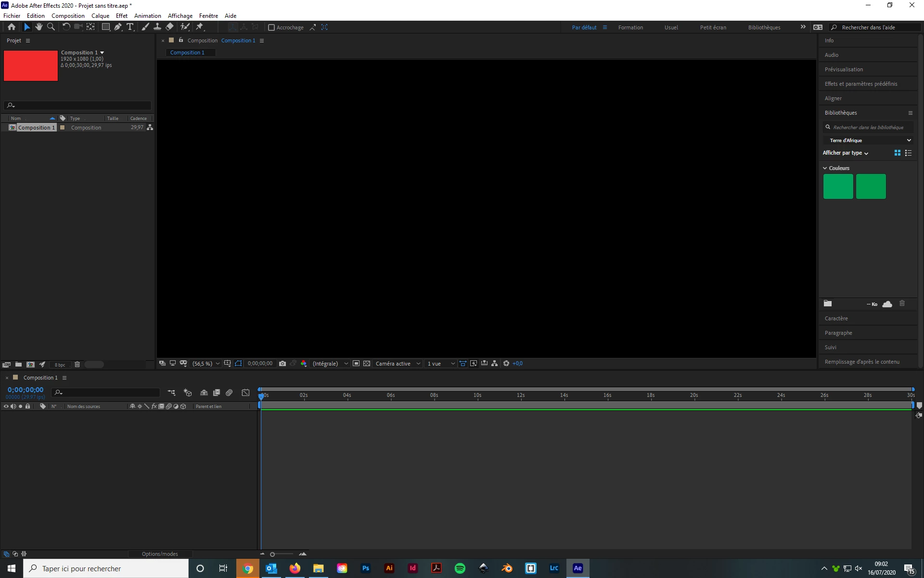The image size is (924, 578).
Task: Open the Effets et paramètres prédéfinis panel
Action: (x=860, y=84)
